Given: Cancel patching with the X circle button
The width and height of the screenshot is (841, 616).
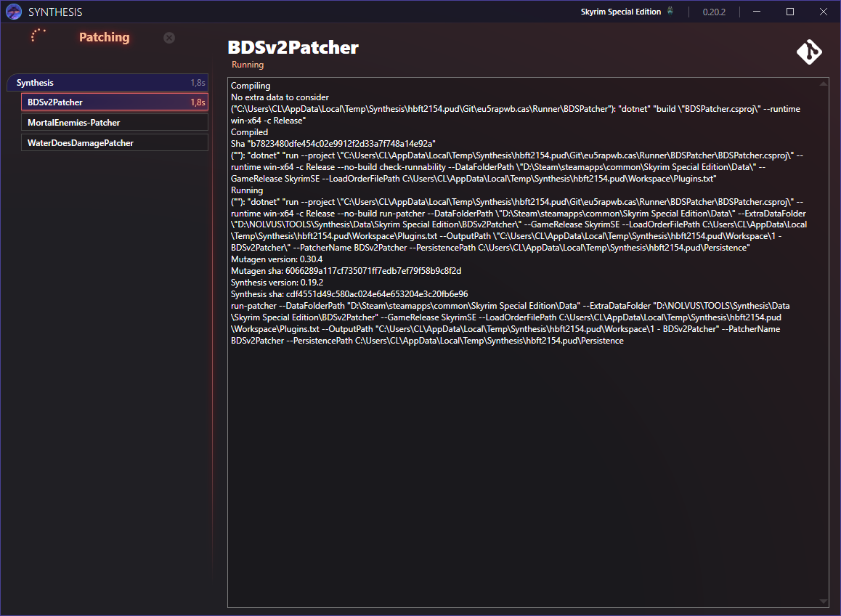Looking at the screenshot, I should point(169,38).
